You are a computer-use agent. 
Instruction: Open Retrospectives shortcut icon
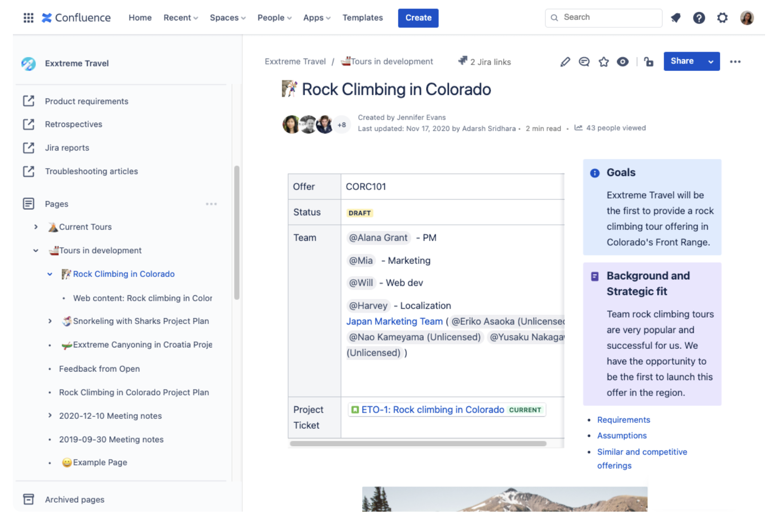point(29,124)
